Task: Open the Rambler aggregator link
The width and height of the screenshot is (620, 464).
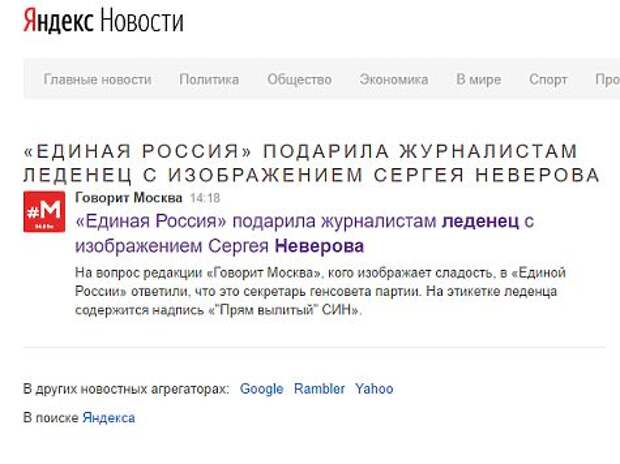Action: [x=319, y=389]
